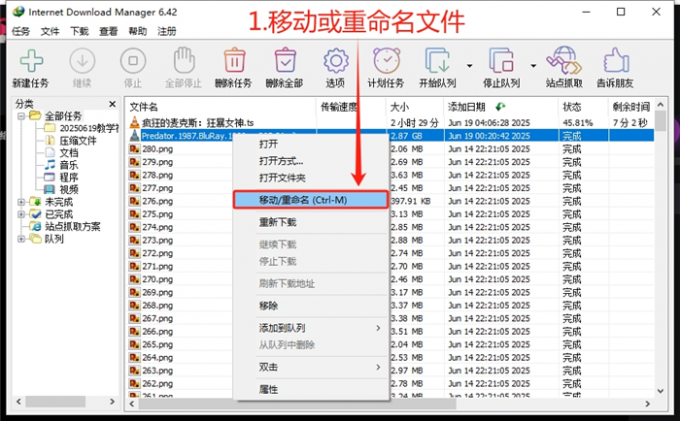This screenshot has width=680, height=421.
Task: Choose 移动/重命名 (Ctrl-M) in context menu
Action: coord(311,200)
